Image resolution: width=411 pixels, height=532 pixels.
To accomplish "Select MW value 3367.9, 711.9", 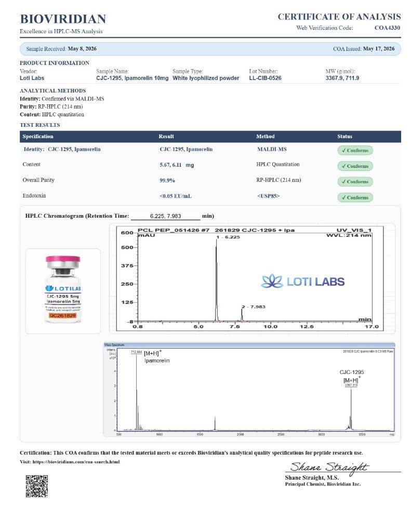I will 342,78.
